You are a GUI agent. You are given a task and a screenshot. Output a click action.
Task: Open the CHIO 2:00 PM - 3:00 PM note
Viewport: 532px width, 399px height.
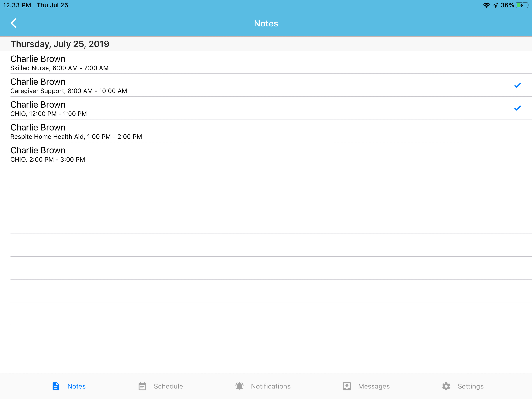[266, 154]
